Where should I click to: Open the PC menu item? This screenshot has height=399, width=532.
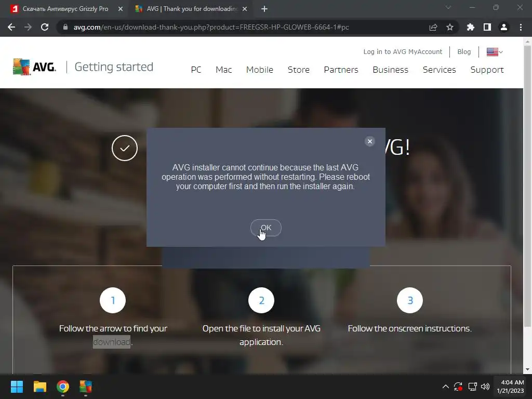click(196, 70)
